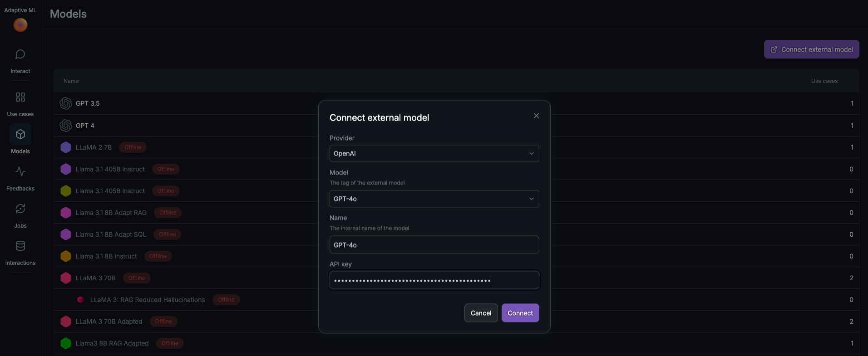Screen dimensions: 868x356
Task: Click the LLaMA 3 70B Adapted hexagon icon
Action: pyautogui.click(x=66, y=322)
